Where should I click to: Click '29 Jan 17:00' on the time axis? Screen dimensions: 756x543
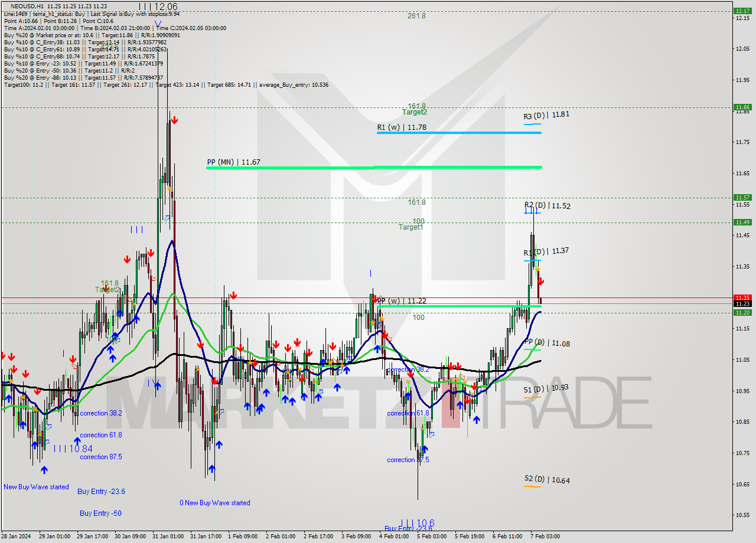point(92,537)
